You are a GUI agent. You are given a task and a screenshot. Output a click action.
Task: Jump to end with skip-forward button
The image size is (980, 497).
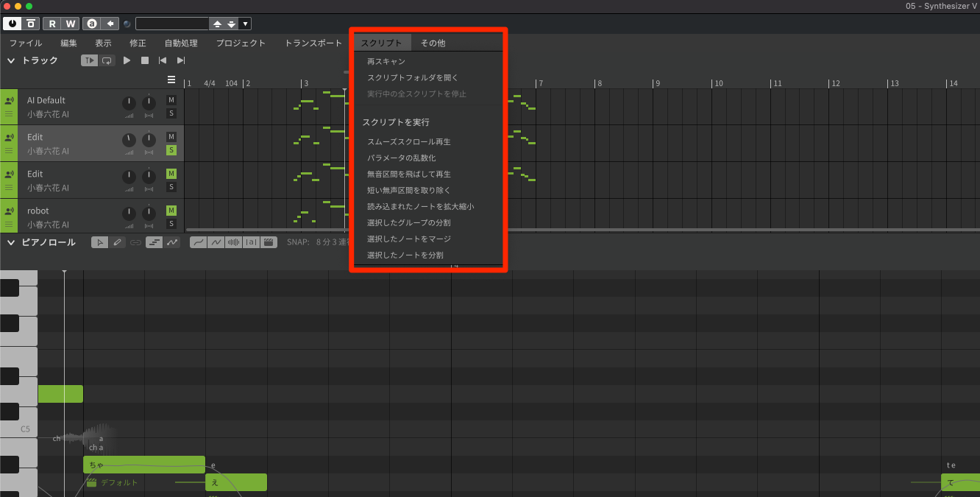[x=181, y=60]
